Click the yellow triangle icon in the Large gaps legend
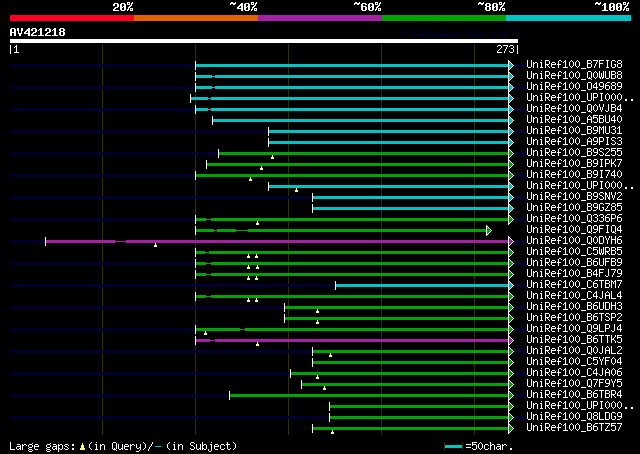This screenshot has width=640, height=454. pos(82,447)
